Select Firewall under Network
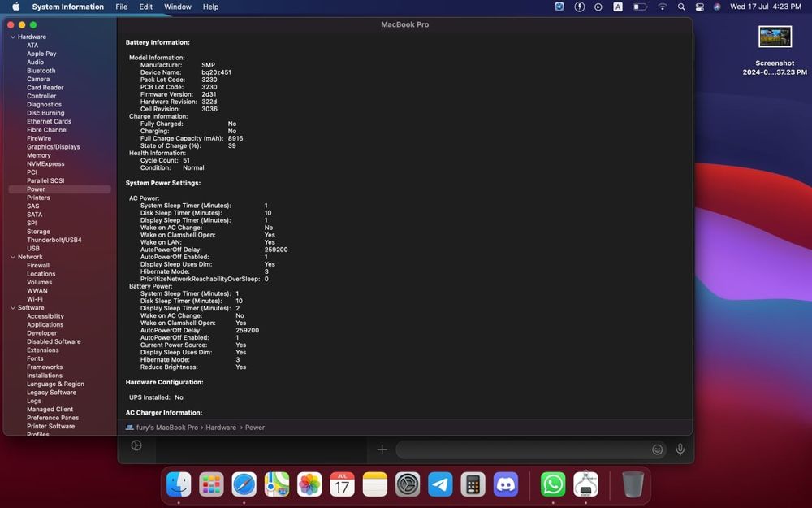Viewport: 812px width, 508px height. click(x=38, y=266)
